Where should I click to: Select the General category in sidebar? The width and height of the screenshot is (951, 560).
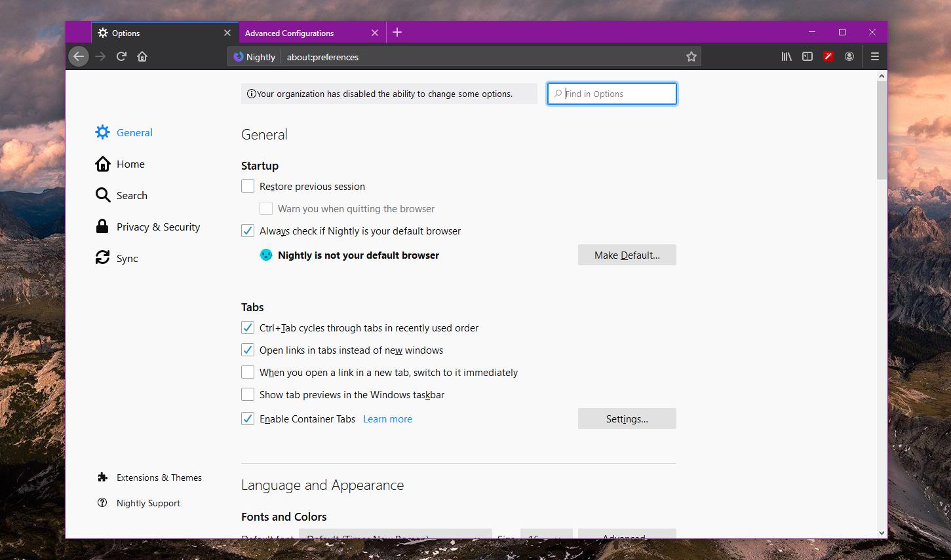tap(124, 132)
